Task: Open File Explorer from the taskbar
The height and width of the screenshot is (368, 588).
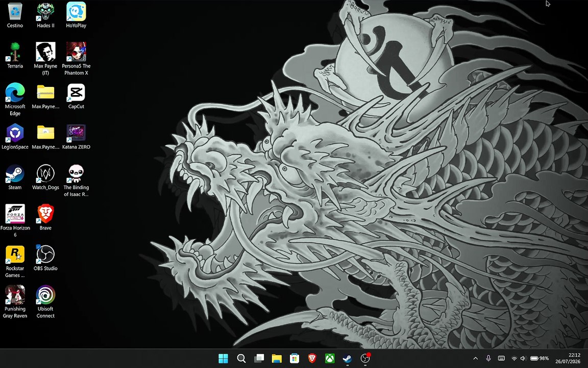Action: (x=277, y=359)
